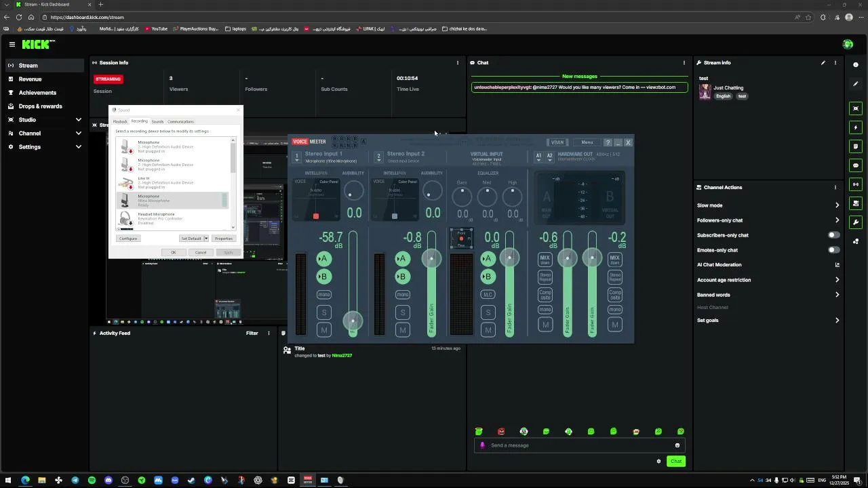Image resolution: width=868 pixels, height=488 pixels.
Task: Open Set Default dropdown arrow in Sound dialog
Action: pyautogui.click(x=205, y=239)
